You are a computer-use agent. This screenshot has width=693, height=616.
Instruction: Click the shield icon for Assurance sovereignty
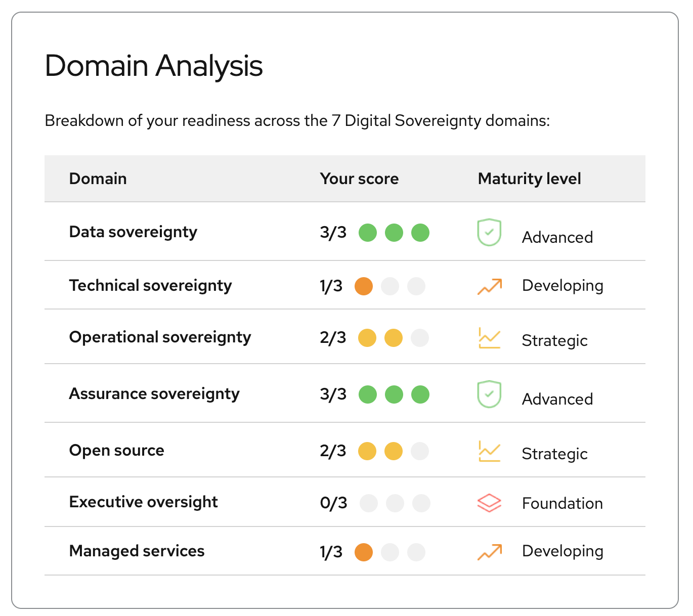[489, 394]
